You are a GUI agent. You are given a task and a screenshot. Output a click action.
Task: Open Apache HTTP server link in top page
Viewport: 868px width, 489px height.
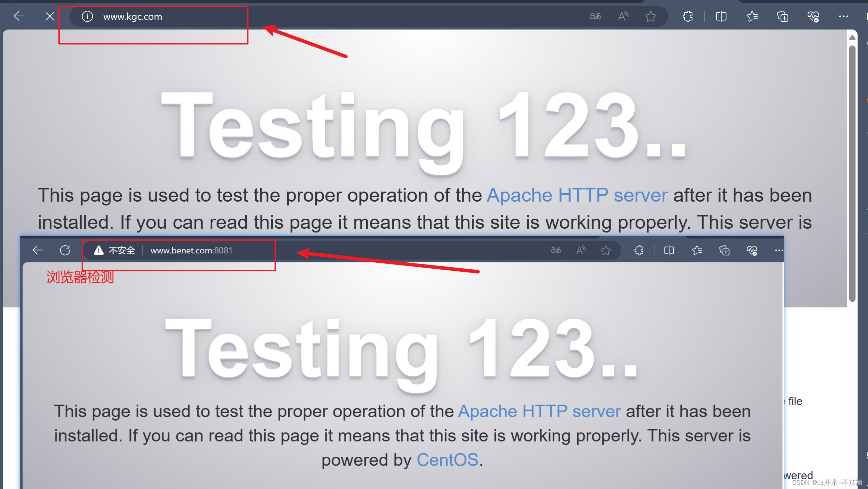click(577, 195)
